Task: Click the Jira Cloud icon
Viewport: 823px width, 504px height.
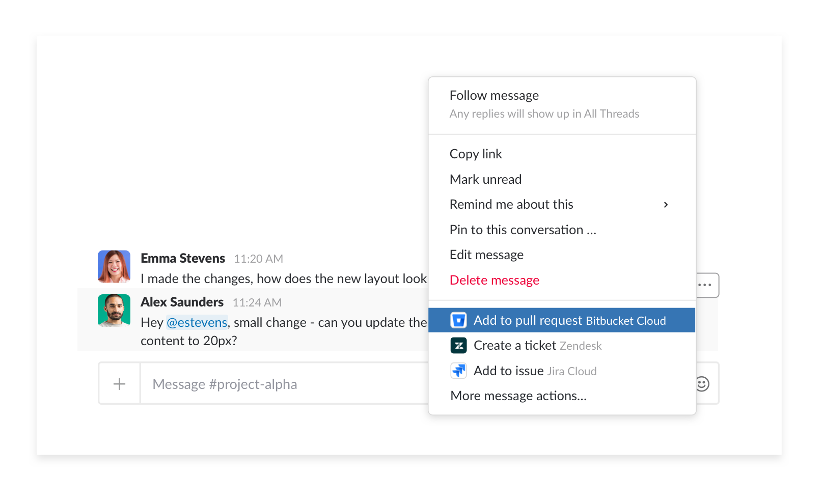Action: pos(458,371)
